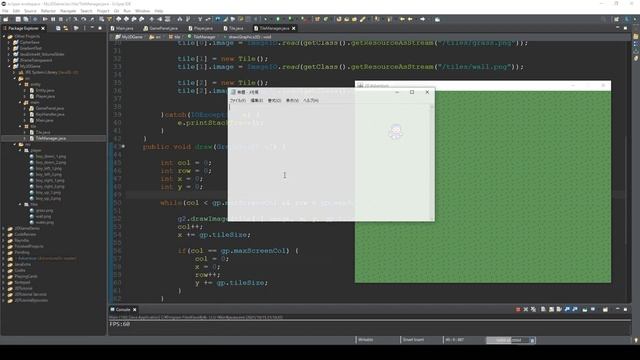Open the Run menu

tap(127, 11)
